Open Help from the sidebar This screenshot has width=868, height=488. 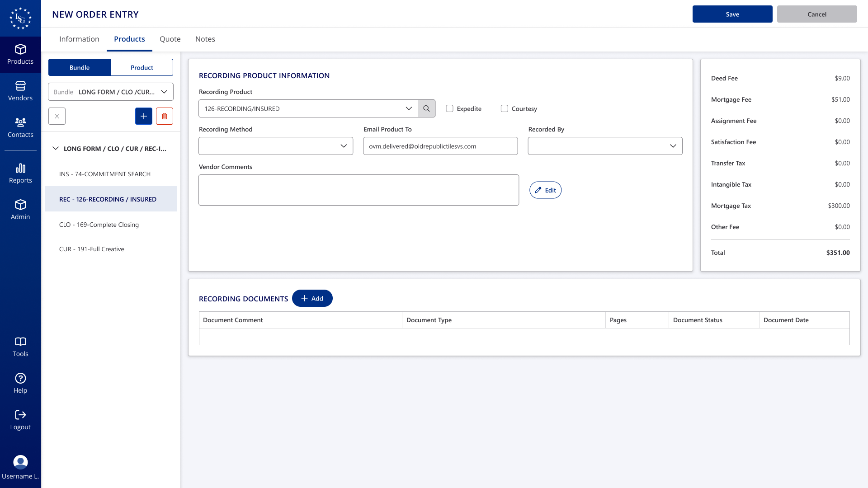(20, 378)
